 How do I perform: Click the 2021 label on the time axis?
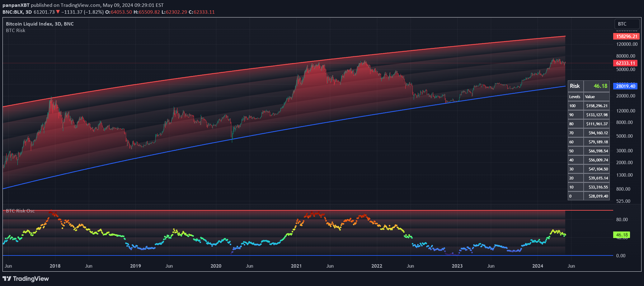pos(296,266)
